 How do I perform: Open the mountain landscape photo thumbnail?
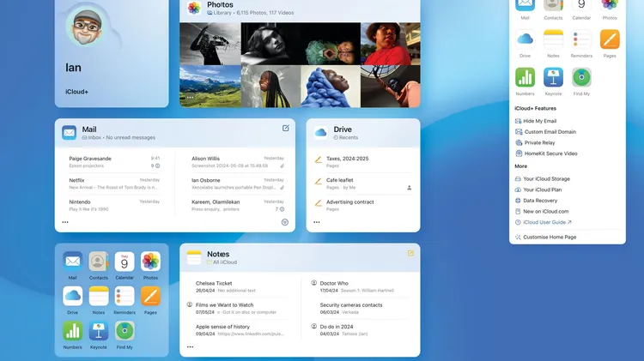[210, 87]
